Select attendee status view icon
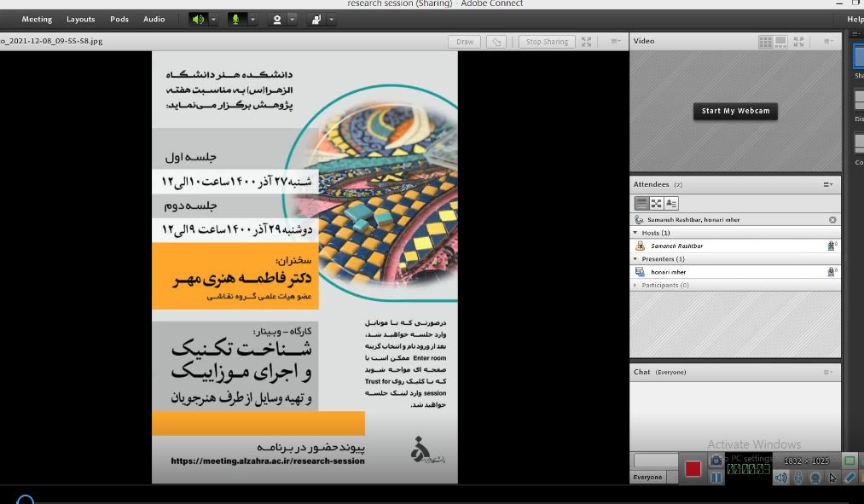This screenshot has width=864, height=504. coord(671,203)
